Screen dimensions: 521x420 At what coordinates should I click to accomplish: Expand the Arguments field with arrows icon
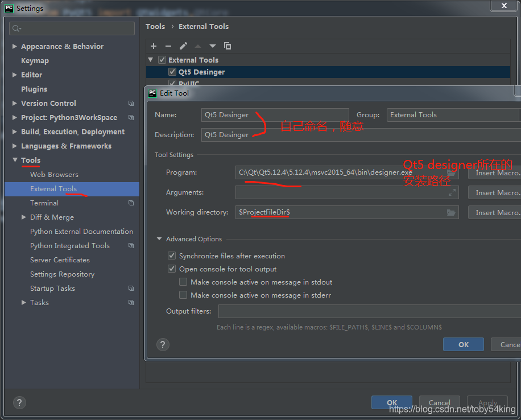452,192
